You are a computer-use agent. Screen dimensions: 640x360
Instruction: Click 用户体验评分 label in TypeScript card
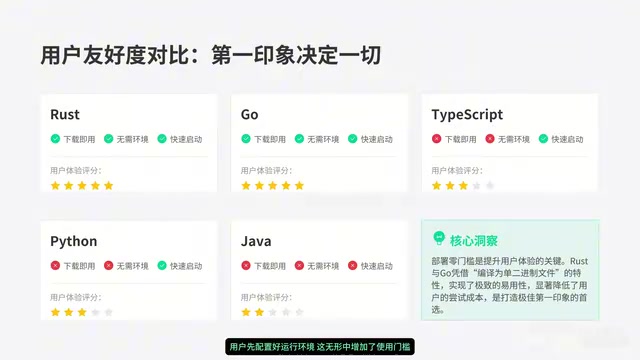click(x=457, y=171)
